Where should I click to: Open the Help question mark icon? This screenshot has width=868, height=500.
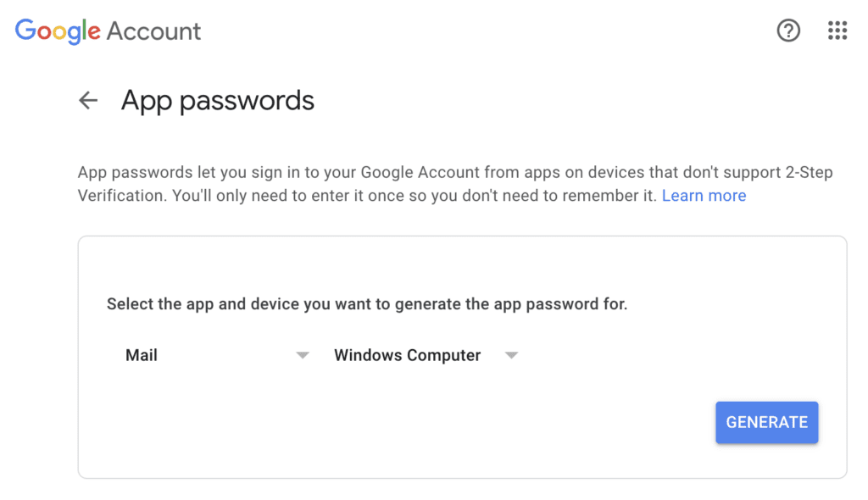click(788, 31)
